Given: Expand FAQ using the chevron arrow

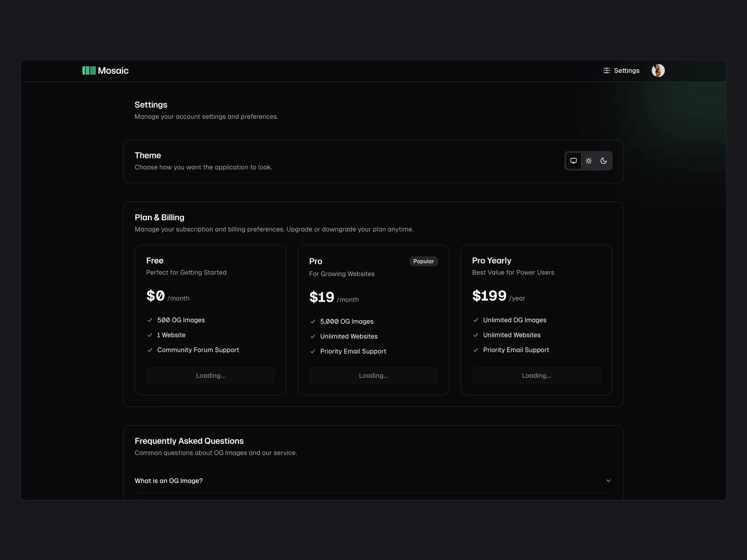Looking at the screenshot, I should point(608,481).
